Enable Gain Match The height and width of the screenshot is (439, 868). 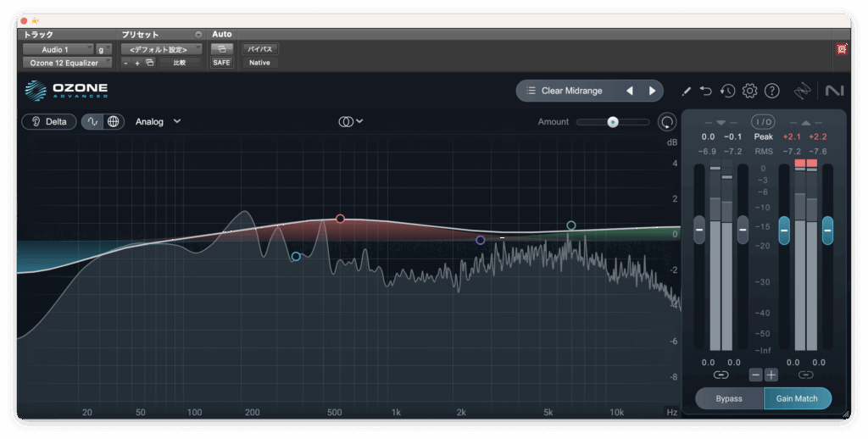(x=797, y=398)
